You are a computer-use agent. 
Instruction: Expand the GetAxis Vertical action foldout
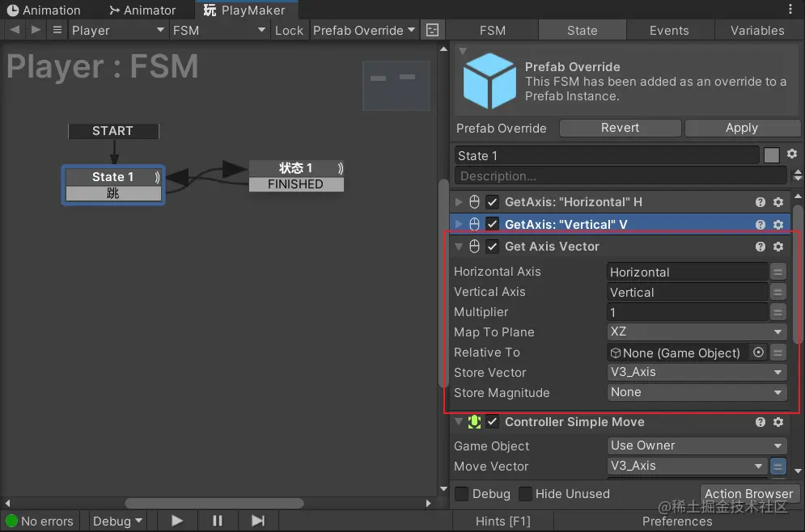pos(459,224)
